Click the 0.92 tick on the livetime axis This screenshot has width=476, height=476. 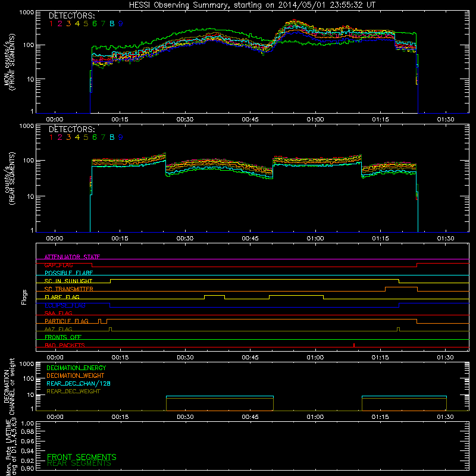click(27, 460)
